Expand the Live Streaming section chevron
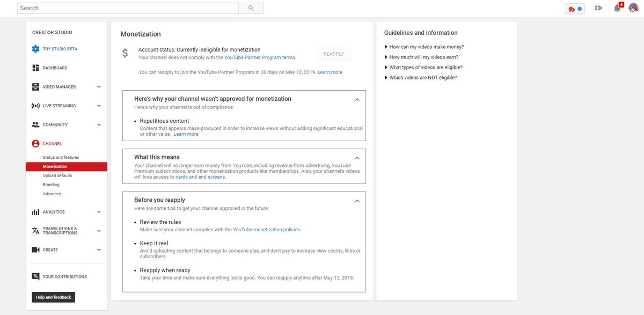The width and height of the screenshot is (644, 315). pos(99,106)
